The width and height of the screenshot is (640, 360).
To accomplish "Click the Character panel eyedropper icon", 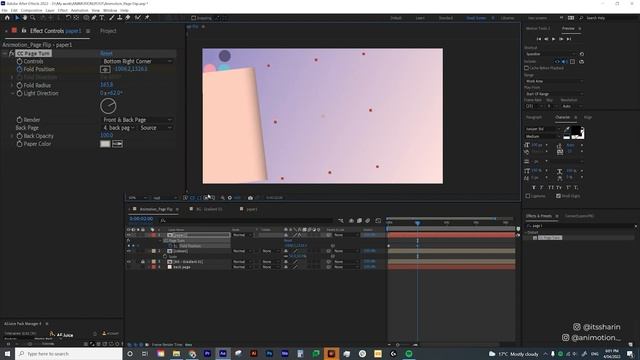I will [567, 129].
